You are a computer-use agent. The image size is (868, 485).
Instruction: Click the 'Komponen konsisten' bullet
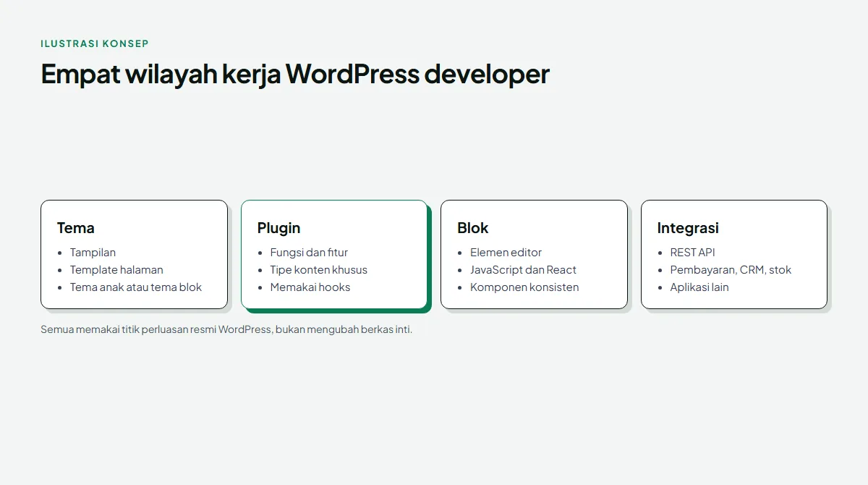click(x=524, y=287)
